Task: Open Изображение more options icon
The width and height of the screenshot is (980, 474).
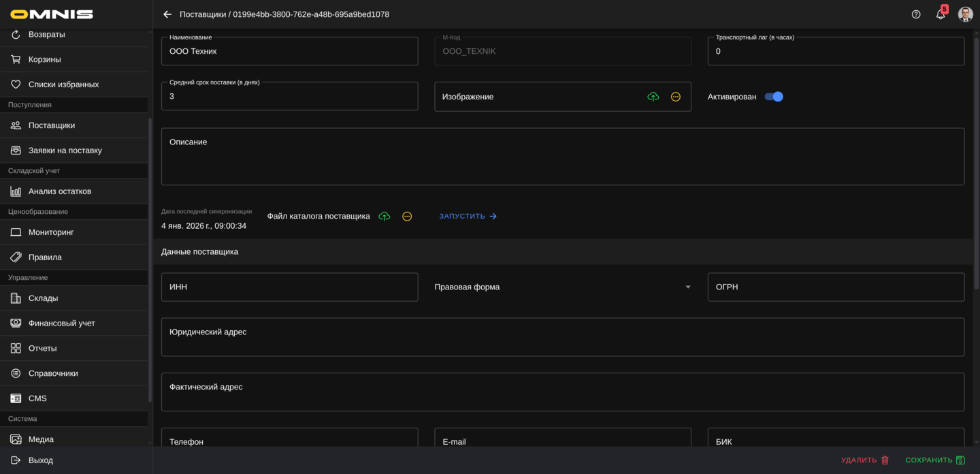Action: [676, 97]
